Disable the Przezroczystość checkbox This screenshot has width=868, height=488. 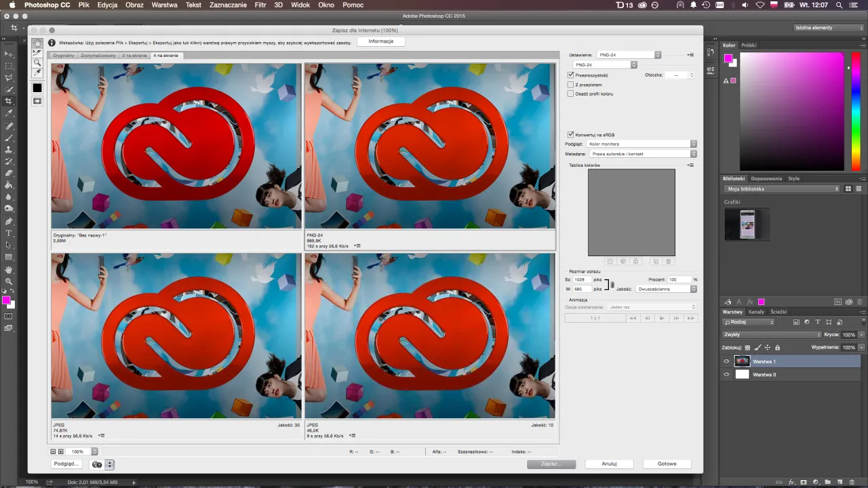click(570, 75)
